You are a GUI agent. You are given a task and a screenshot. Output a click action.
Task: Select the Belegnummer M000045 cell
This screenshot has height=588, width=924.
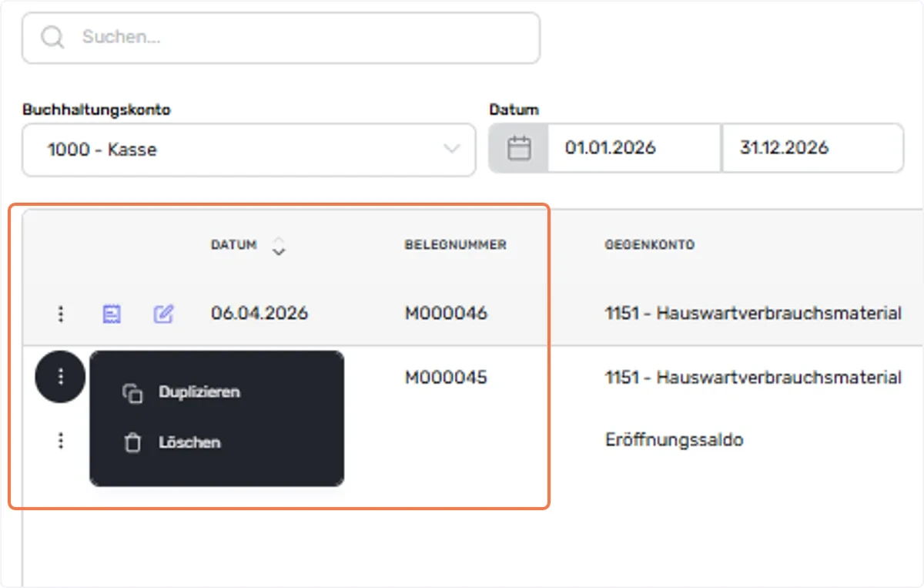pos(446,378)
